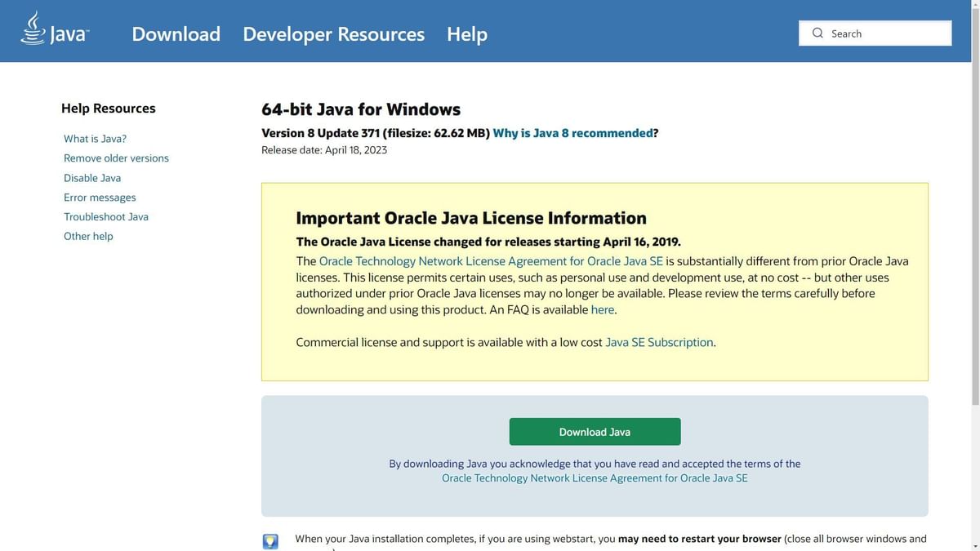Screen dimensions: 980x551
Task: View the Error messages help page
Action: click(100, 198)
